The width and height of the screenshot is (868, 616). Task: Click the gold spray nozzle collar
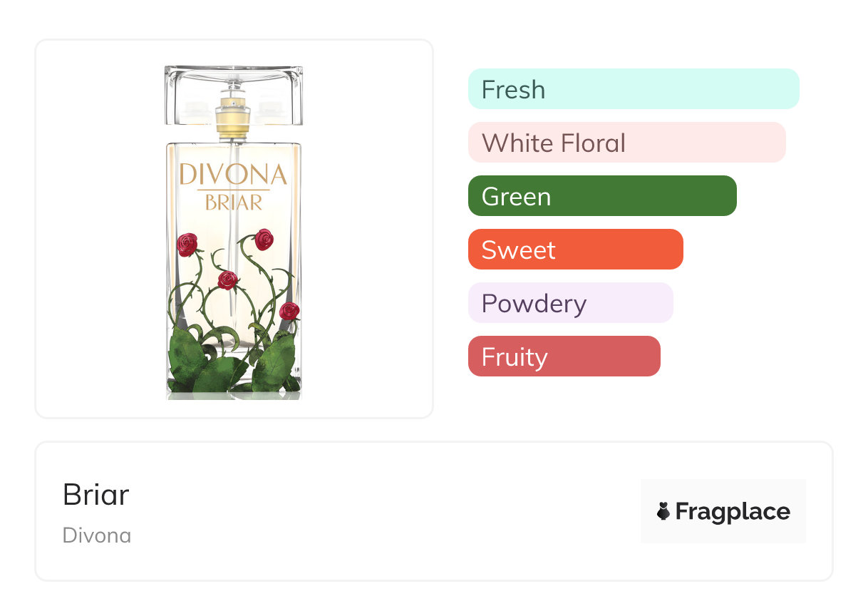pos(234,119)
